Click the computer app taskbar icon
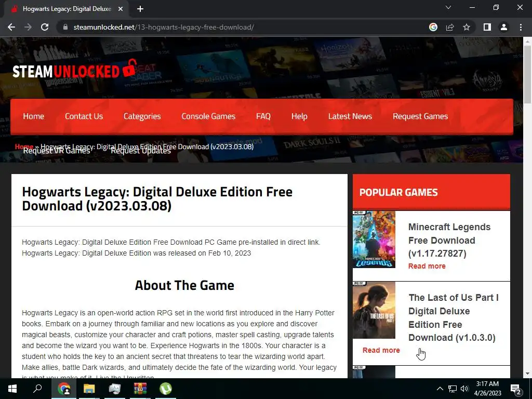Viewport: 532px width, 399px height. 115,389
